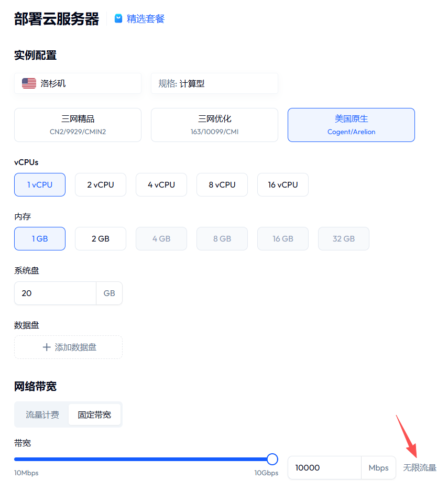Screen dimensions: 448x492
Task: Switch to the 固定带宽 tab
Action: (94, 415)
